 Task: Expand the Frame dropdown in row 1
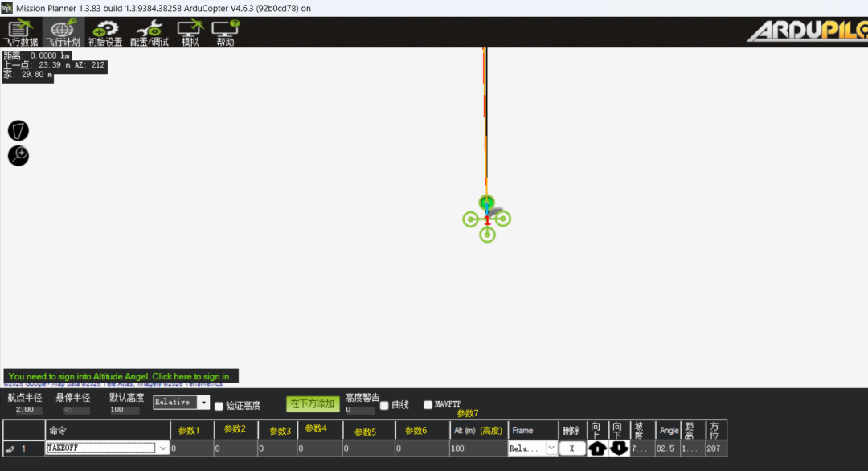[x=551, y=448]
